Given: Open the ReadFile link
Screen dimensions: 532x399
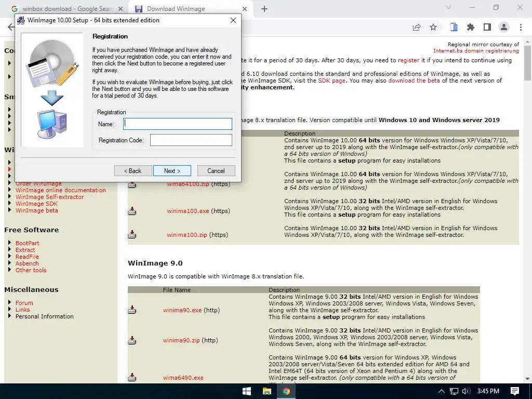Looking at the screenshot, I should point(27,257).
